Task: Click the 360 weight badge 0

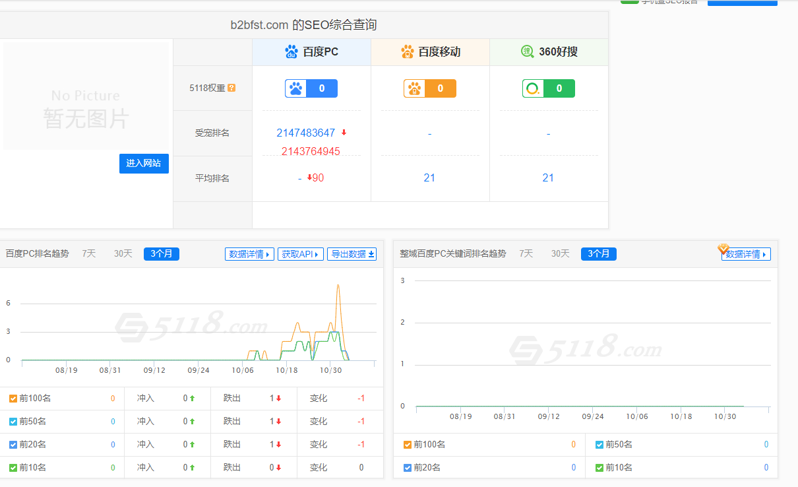Action: coord(548,89)
